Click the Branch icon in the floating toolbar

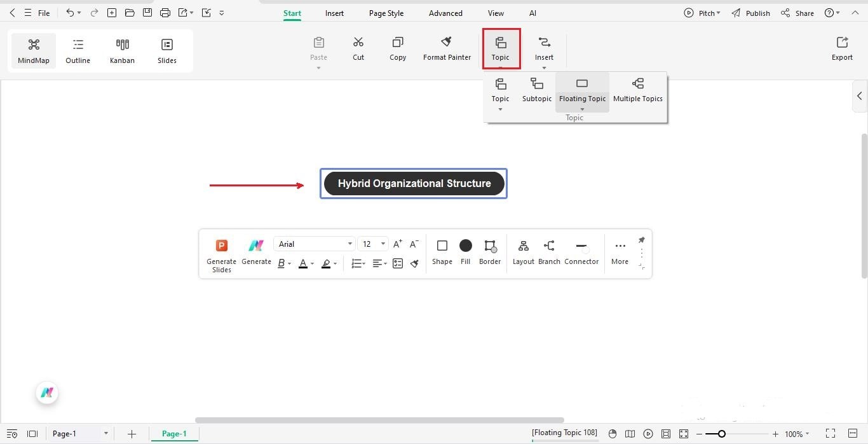(548, 251)
